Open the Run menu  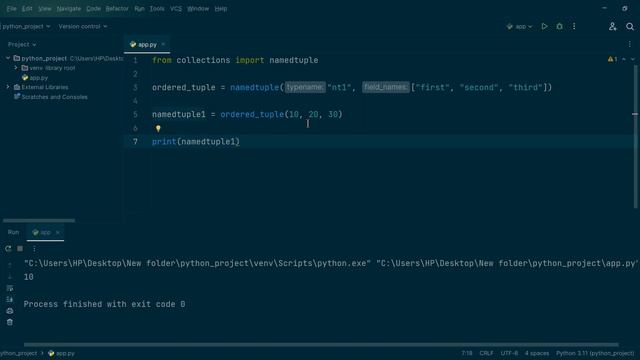pyautogui.click(x=139, y=8)
